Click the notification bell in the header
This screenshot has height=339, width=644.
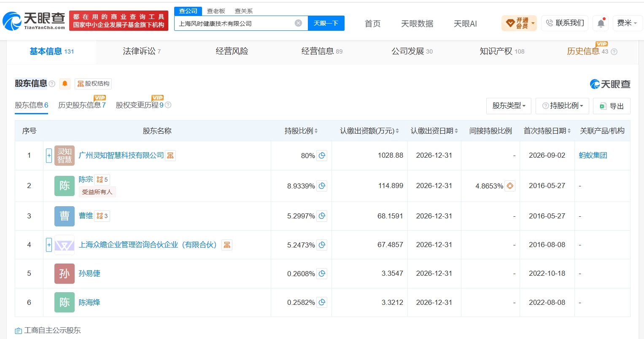click(601, 23)
